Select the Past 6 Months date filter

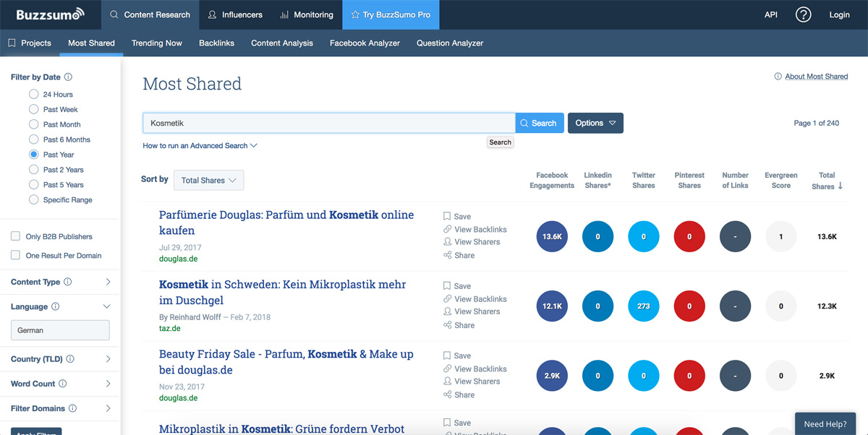tap(34, 139)
